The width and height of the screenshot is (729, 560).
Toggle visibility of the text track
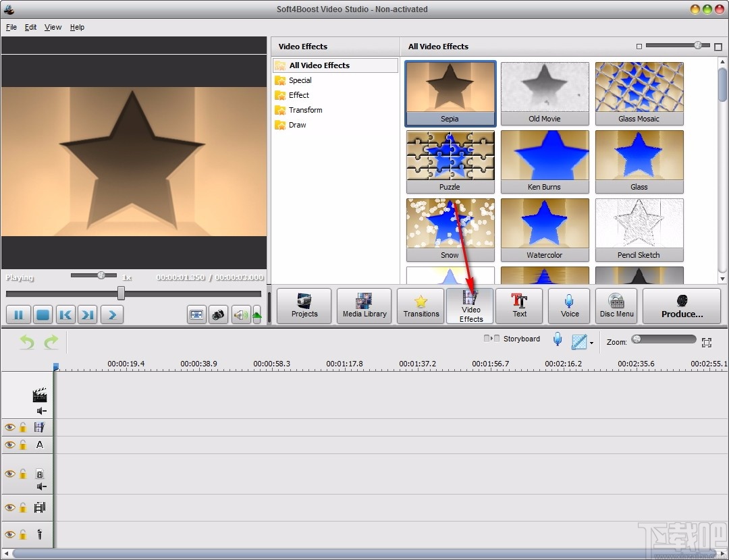coord(9,445)
